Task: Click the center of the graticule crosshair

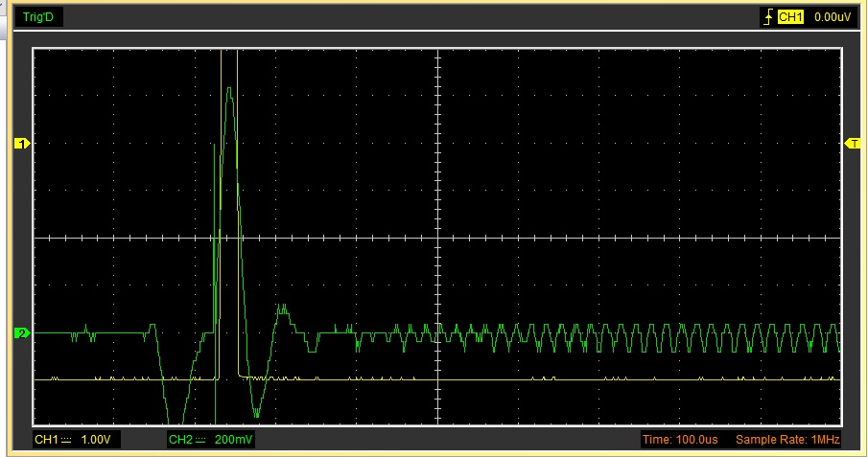Action: click(x=437, y=238)
